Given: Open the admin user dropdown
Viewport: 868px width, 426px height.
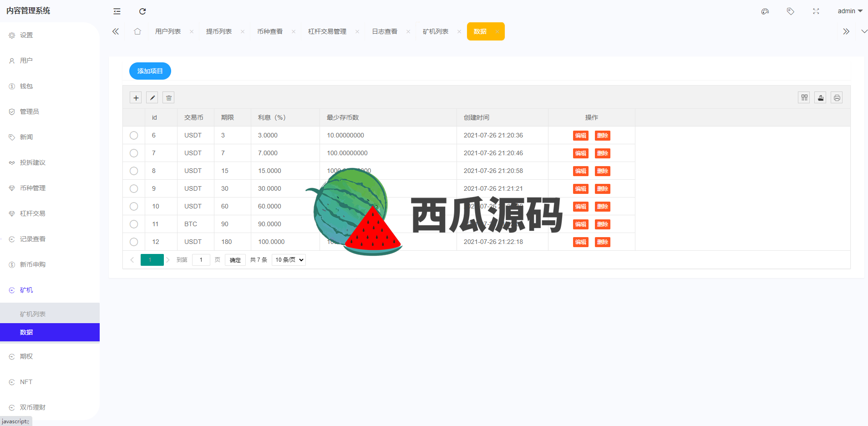Looking at the screenshot, I should (850, 11).
